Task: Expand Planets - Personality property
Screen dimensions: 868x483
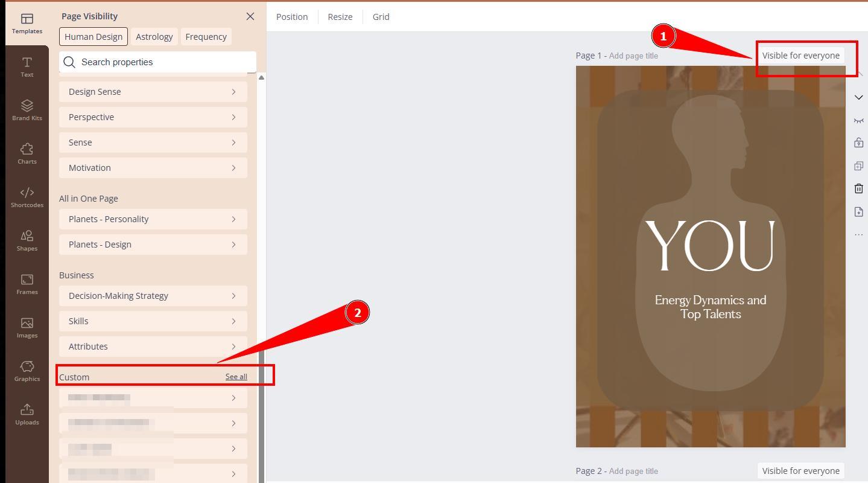Action: pos(153,219)
